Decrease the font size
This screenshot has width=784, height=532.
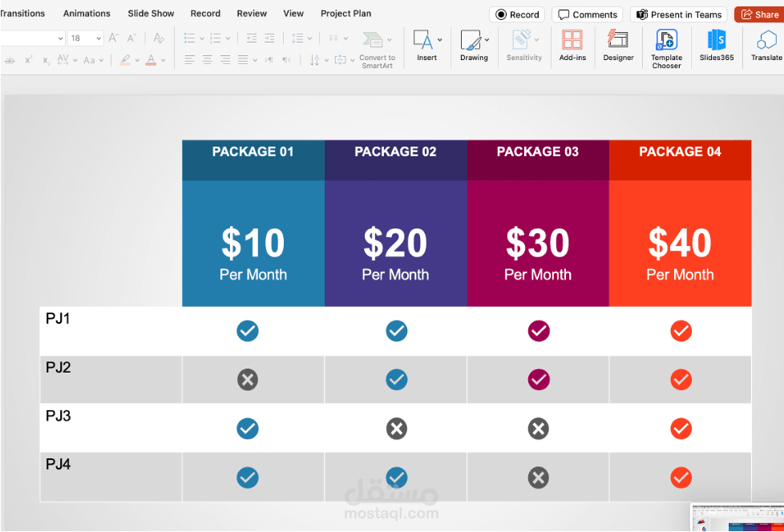pos(132,38)
